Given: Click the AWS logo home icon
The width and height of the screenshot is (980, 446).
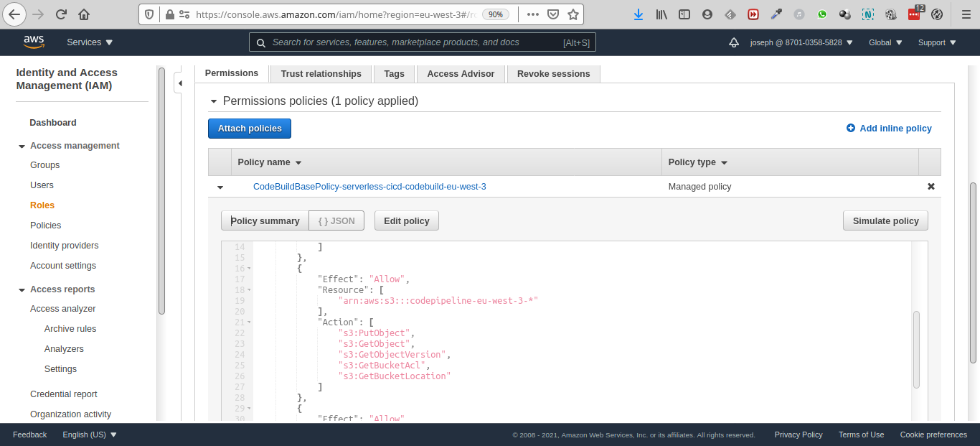Looking at the screenshot, I should click(34, 42).
